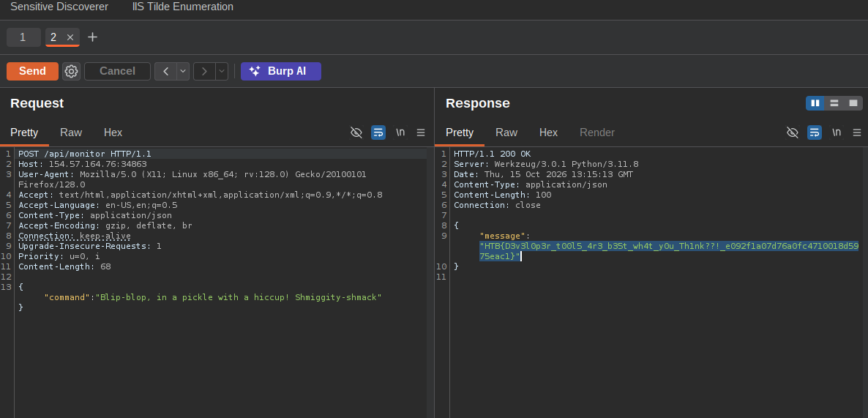
Task: Go back to previous request arrow
Action: click(165, 72)
